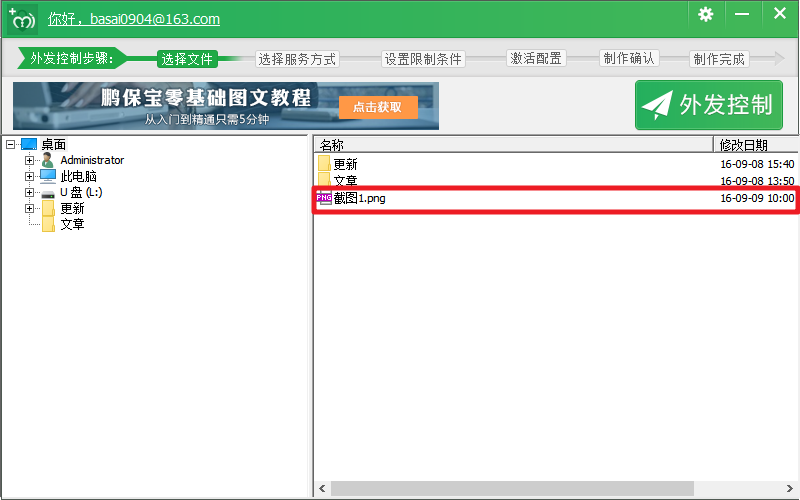Screen dimensions: 800x500
Task: Open the basai0904@163.com account link
Action: 134,19
